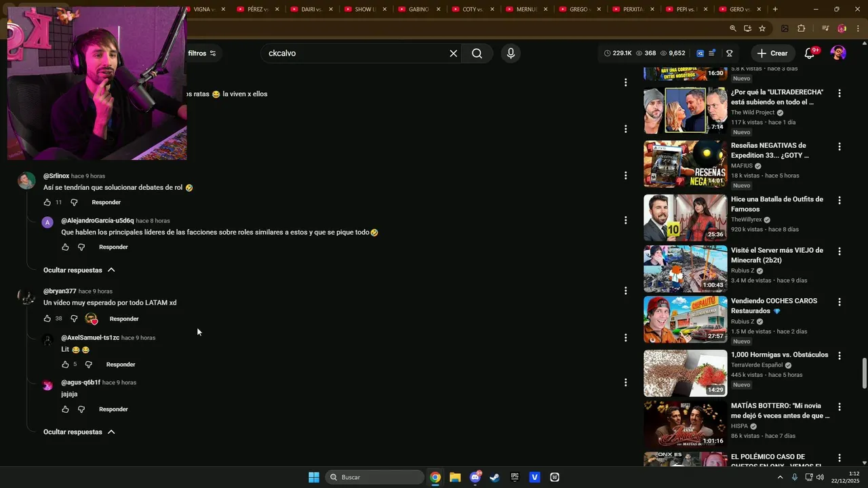This screenshot has height=488, width=868.
Task: Open Steam from the taskbar
Action: (495, 477)
